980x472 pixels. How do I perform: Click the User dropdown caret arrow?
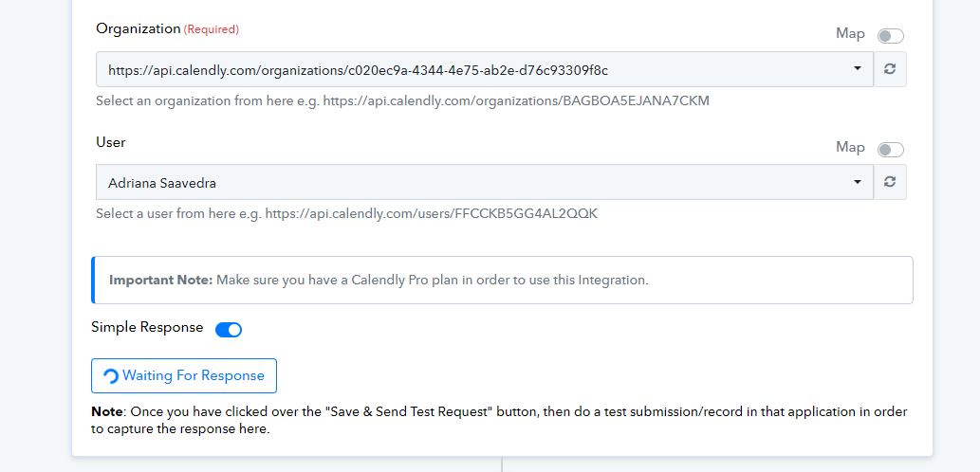pos(857,181)
